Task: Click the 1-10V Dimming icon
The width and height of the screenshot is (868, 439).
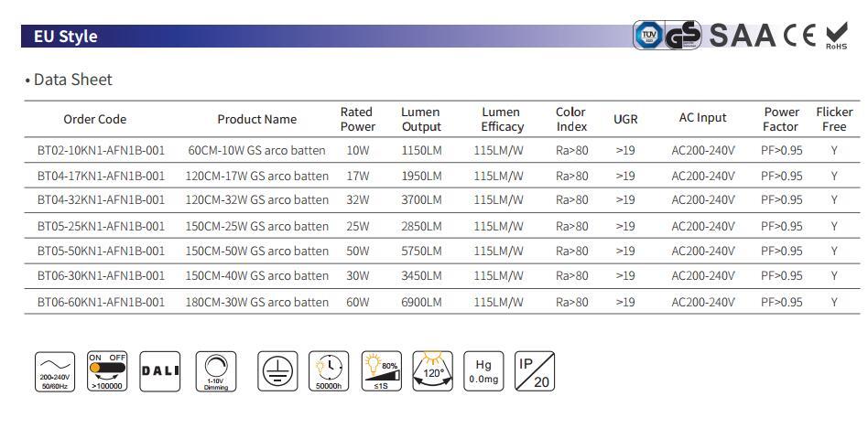Action: click(215, 371)
